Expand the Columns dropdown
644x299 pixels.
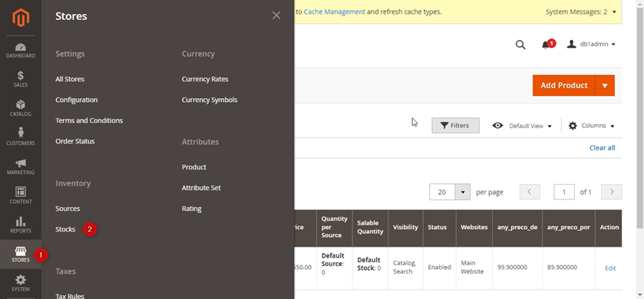pyautogui.click(x=592, y=126)
